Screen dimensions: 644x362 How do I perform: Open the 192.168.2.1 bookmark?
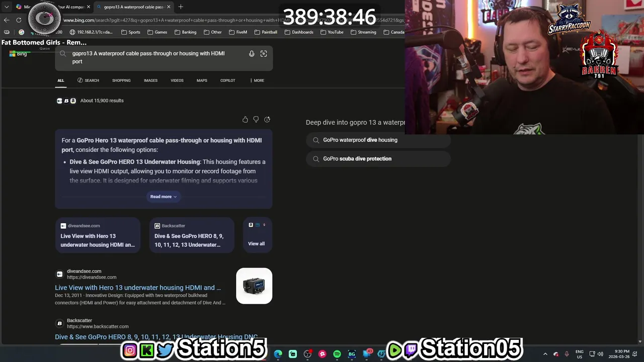pyautogui.click(x=91, y=32)
